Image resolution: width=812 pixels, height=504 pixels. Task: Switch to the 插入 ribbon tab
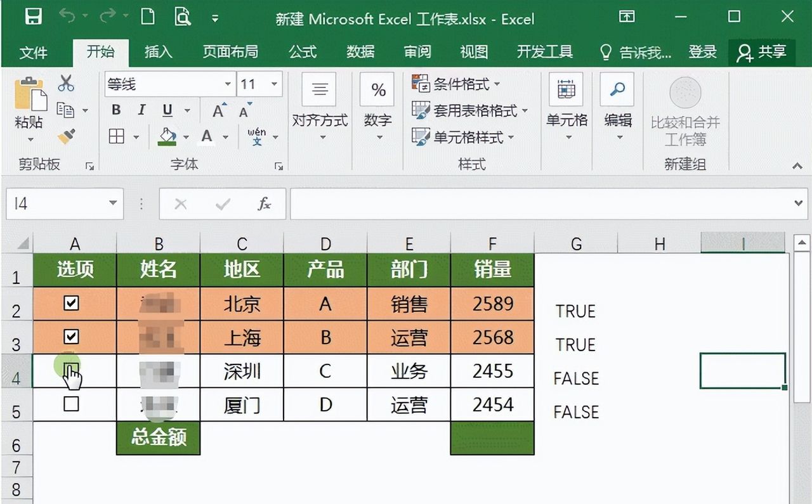(x=157, y=52)
